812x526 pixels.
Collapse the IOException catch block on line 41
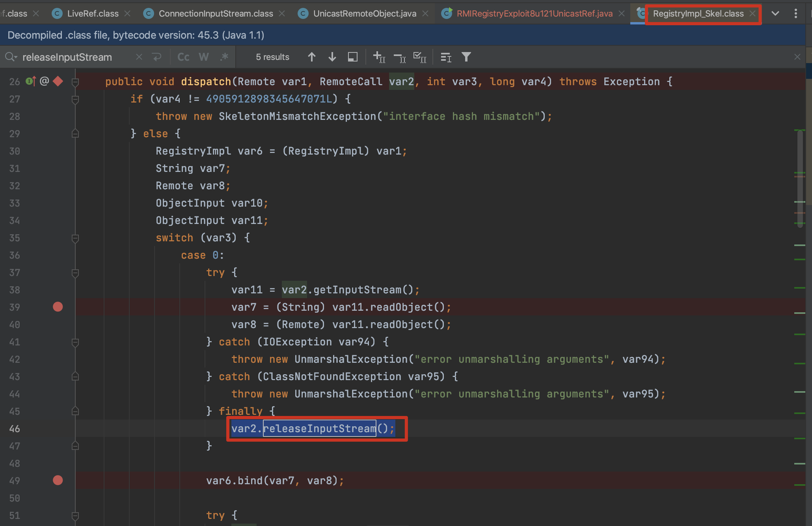[75, 342]
